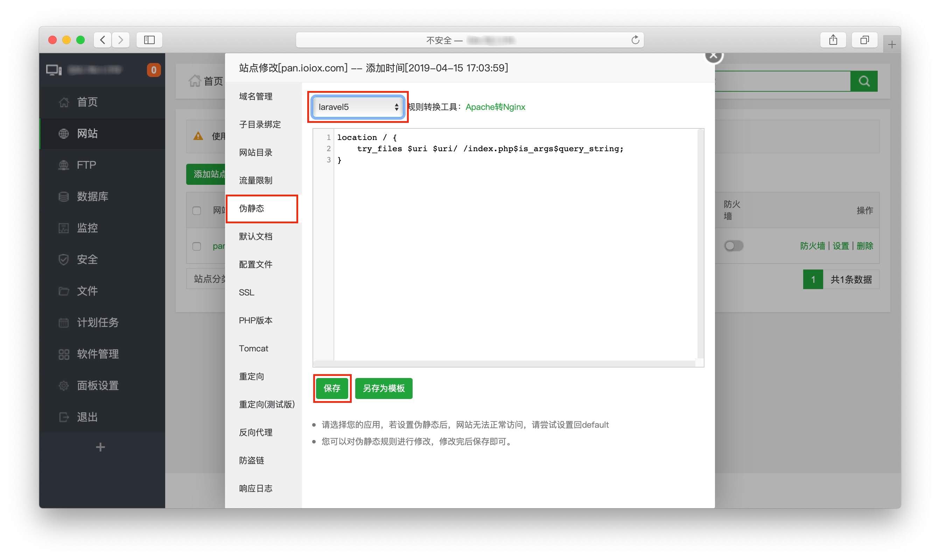This screenshot has width=940, height=560.
Task: Open the Apache转Nginx converter link
Action: 495,107
